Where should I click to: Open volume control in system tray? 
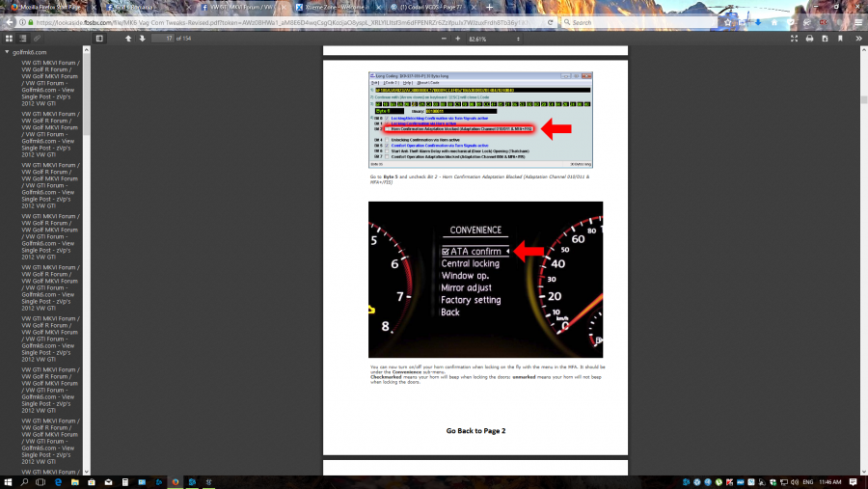(795, 482)
